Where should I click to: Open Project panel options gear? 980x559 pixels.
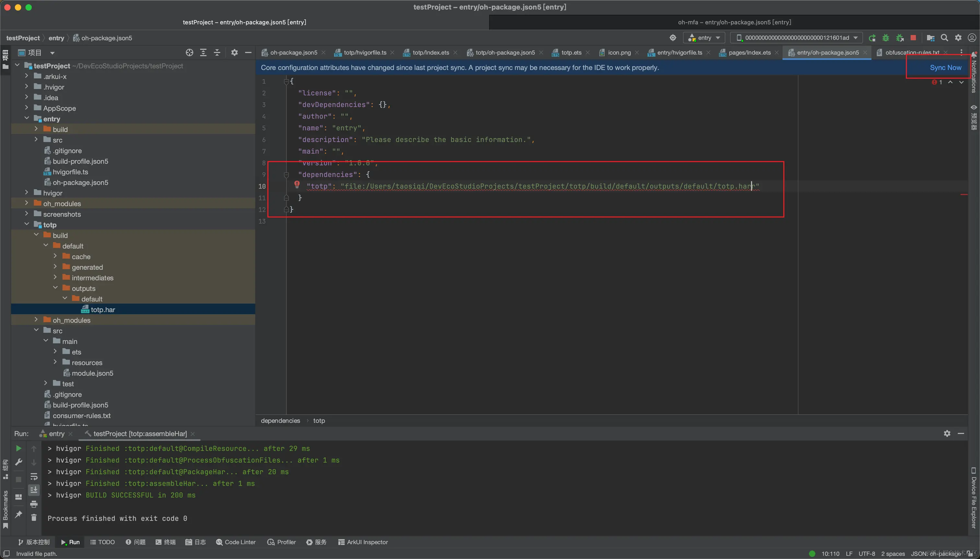click(234, 53)
